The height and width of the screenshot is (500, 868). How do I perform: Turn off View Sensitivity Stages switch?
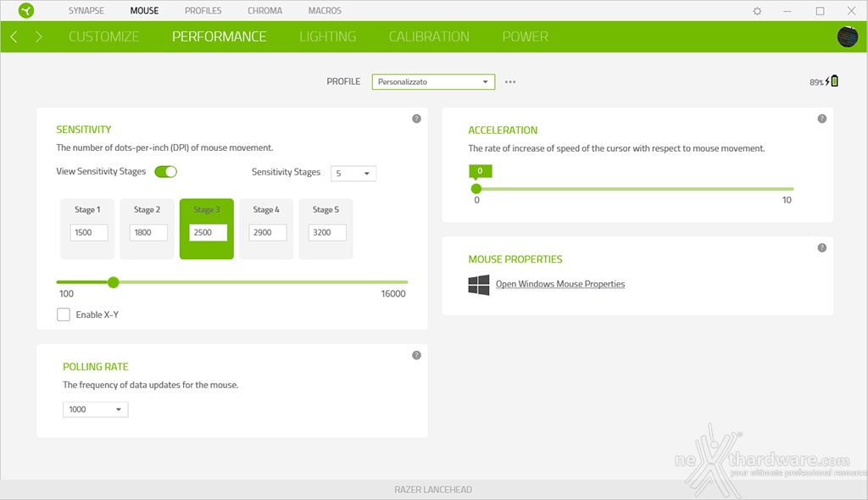coord(165,172)
